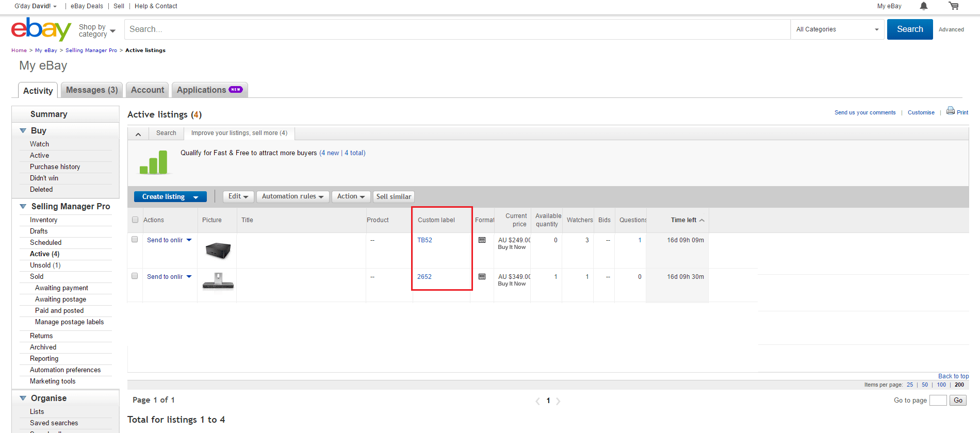Select Improve your listings, sell more tab
Viewport: 980px width, 433px height.
click(x=239, y=133)
